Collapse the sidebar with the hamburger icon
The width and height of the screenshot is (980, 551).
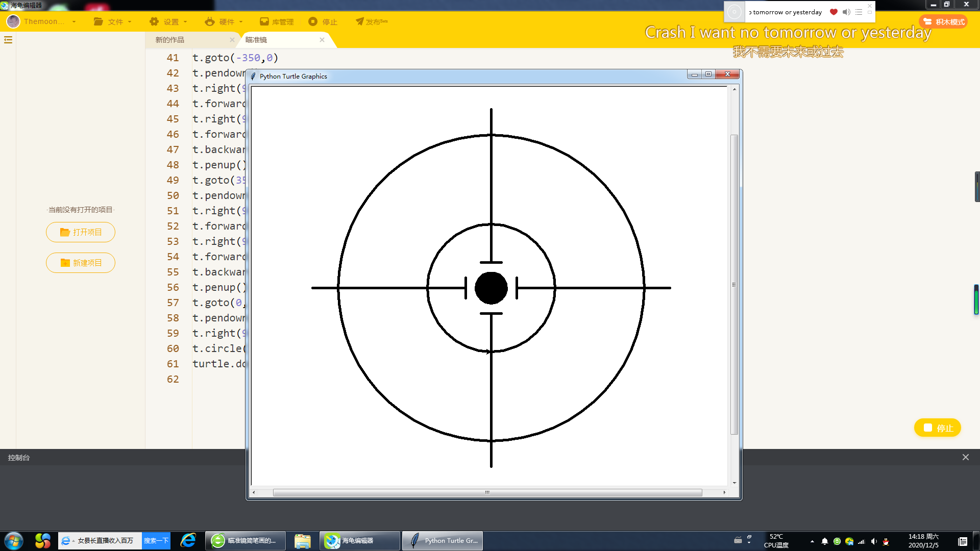coord(8,40)
